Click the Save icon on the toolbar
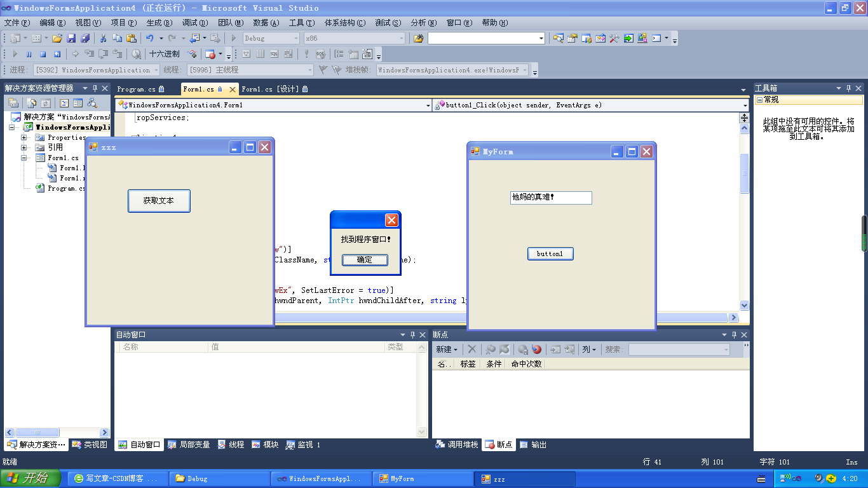The image size is (868, 488). coord(71,38)
